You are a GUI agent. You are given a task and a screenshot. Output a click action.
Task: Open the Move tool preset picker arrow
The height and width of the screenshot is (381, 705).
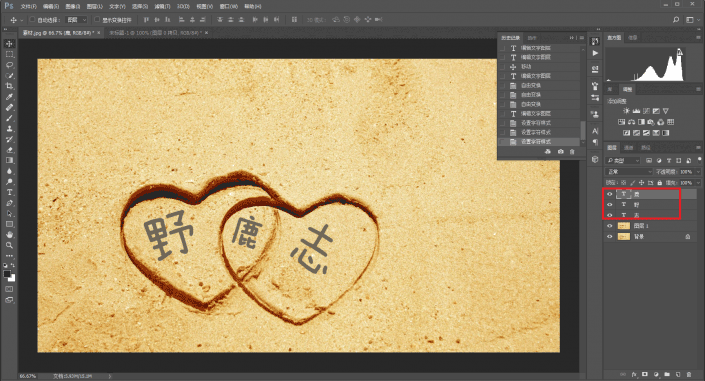pyautogui.click(x=22, y=20)
